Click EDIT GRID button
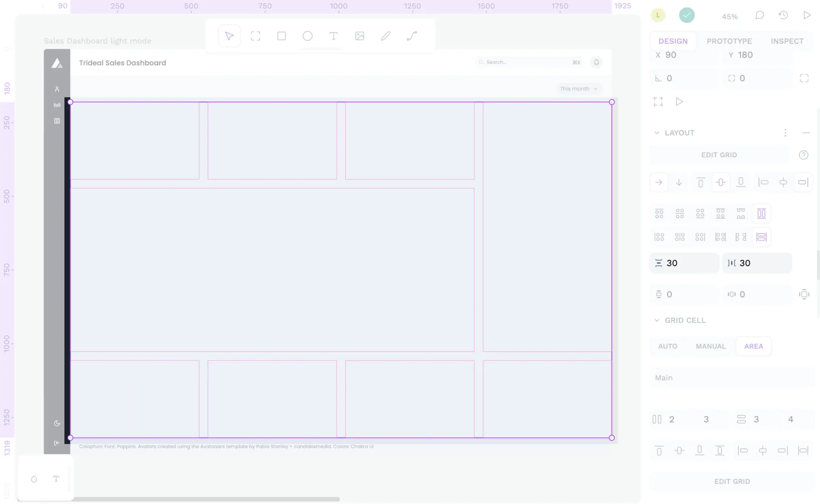The width and height of the screenshot is (820, 504). click(x=719, y=154)
